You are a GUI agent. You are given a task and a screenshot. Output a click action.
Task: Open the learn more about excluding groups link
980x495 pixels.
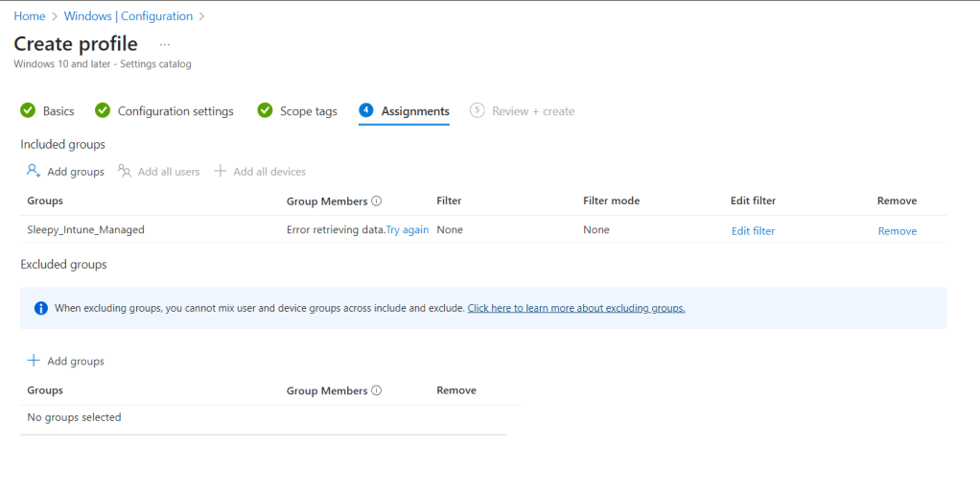tap(575, 308)
